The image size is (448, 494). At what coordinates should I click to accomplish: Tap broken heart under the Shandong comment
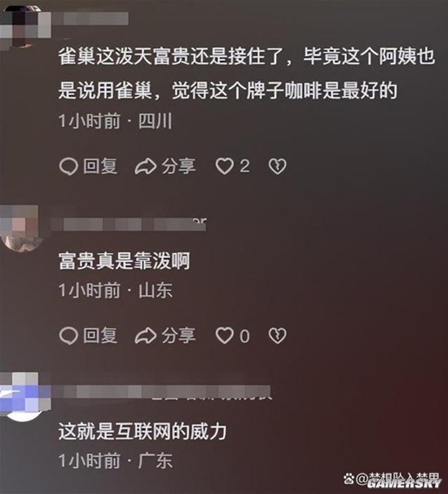pyautogui.click(x=278, y=335)
